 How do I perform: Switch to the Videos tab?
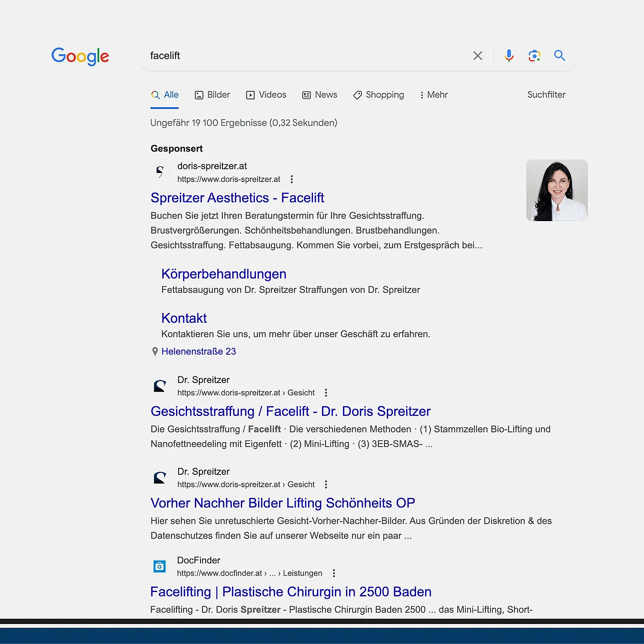[266, 94]
